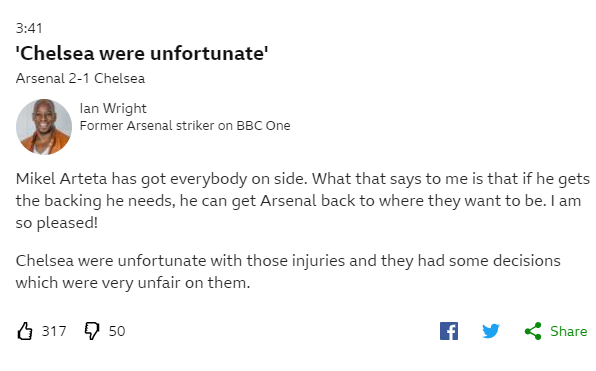Like the post with the thumbs up icon
This screenshot has height=371, width=596.
(25, 331)
